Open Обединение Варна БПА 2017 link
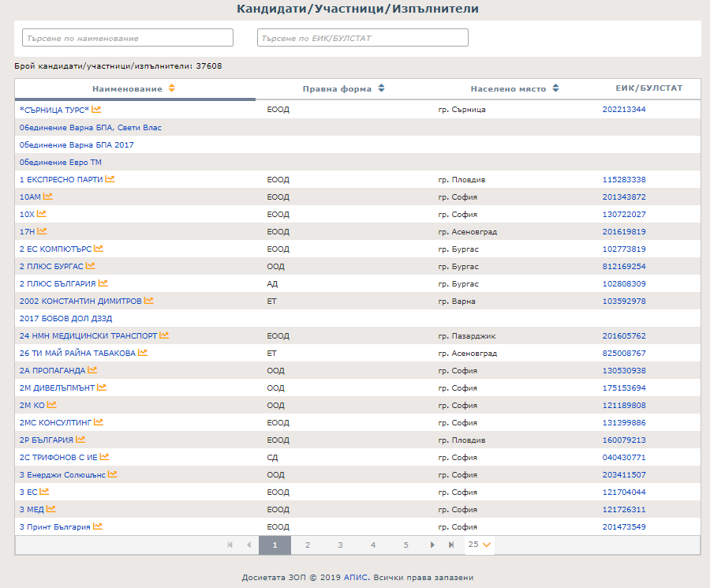 pos(77,144)
